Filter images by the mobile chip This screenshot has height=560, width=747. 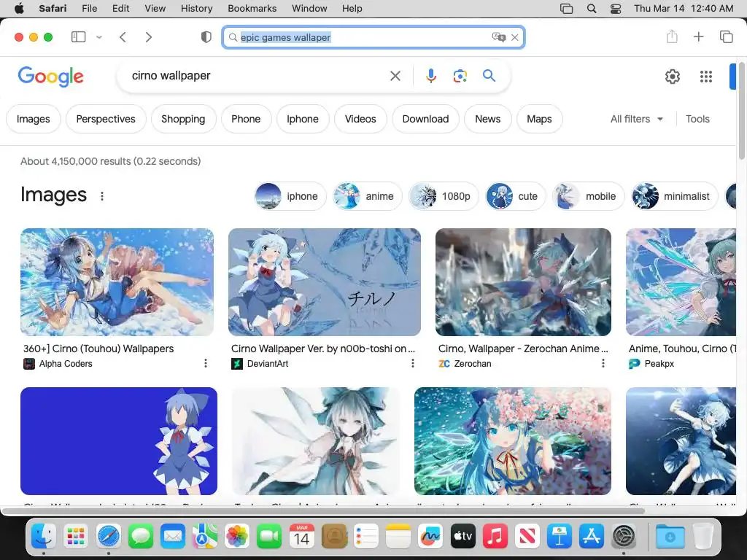coord(589,196)
